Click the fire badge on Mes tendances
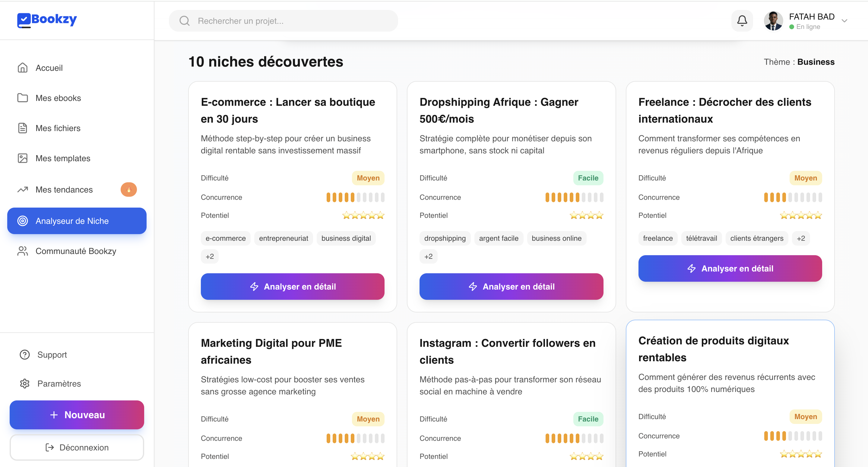The width and height of the screenshot is (868, 467). coord(129,190)
